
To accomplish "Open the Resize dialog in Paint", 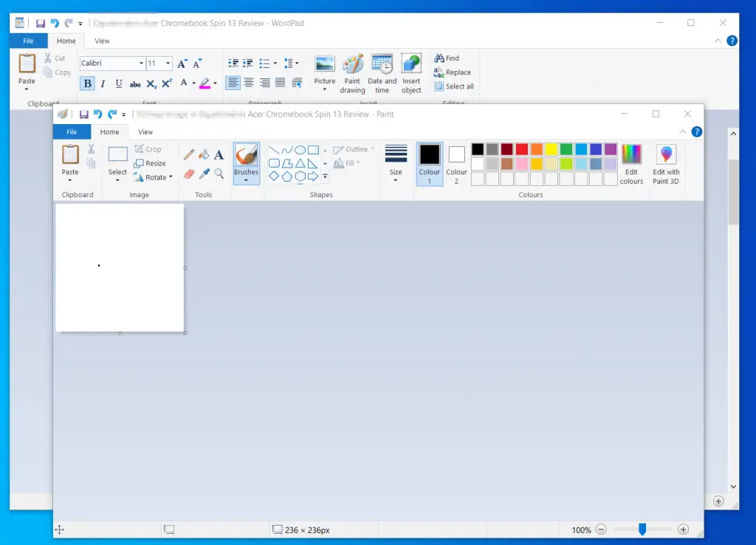I will 153,163.
